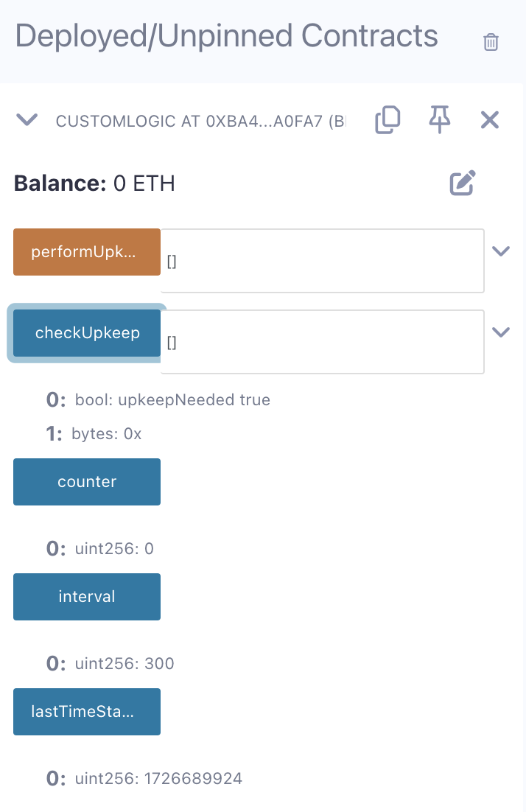
Task: Click the trash icon to clear deployed contracts
Action: click(491, 42)
